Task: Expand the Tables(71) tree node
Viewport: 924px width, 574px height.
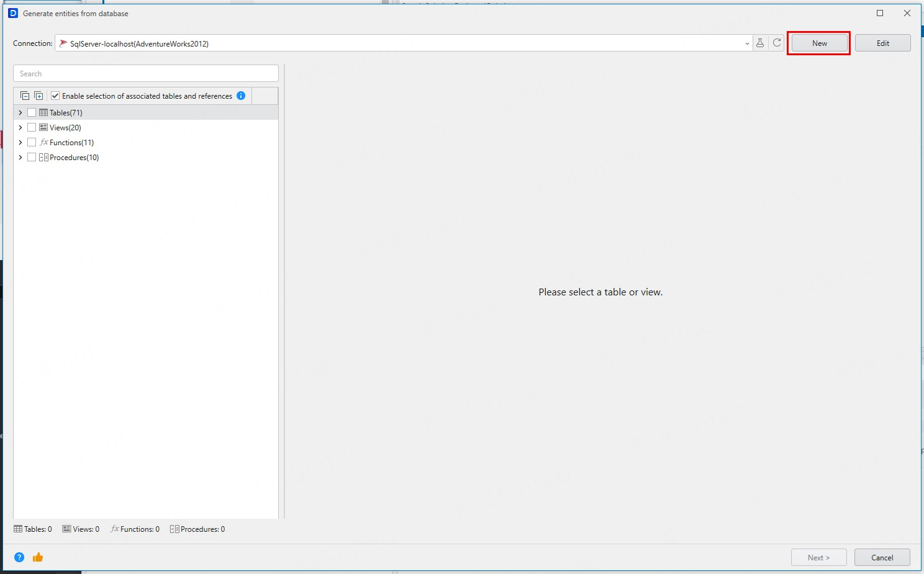Action: pos(20,113)
